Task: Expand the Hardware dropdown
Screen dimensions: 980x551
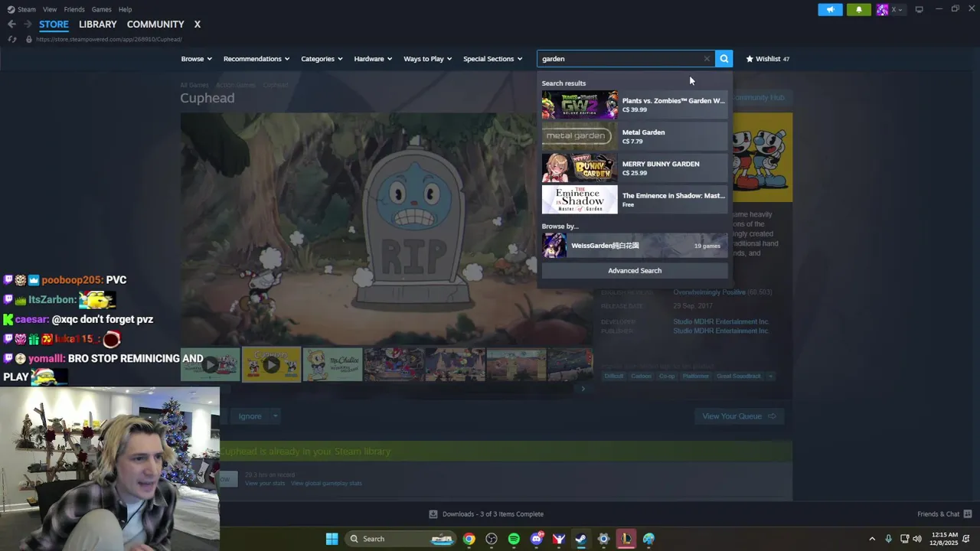Action: tap(373, 59)
